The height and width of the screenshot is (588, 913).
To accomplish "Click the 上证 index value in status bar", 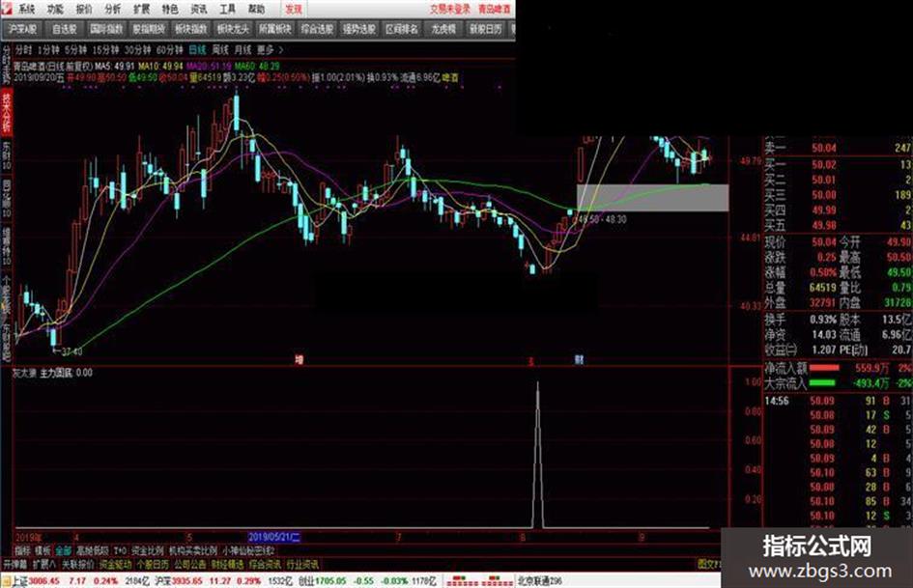I will [44, 581].
